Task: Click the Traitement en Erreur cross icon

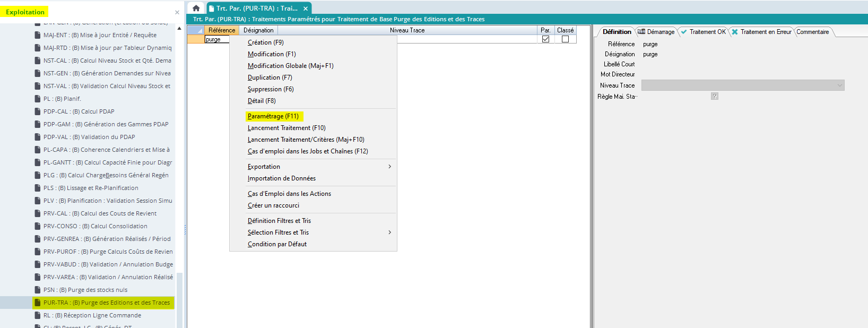Action: point(735,32)
